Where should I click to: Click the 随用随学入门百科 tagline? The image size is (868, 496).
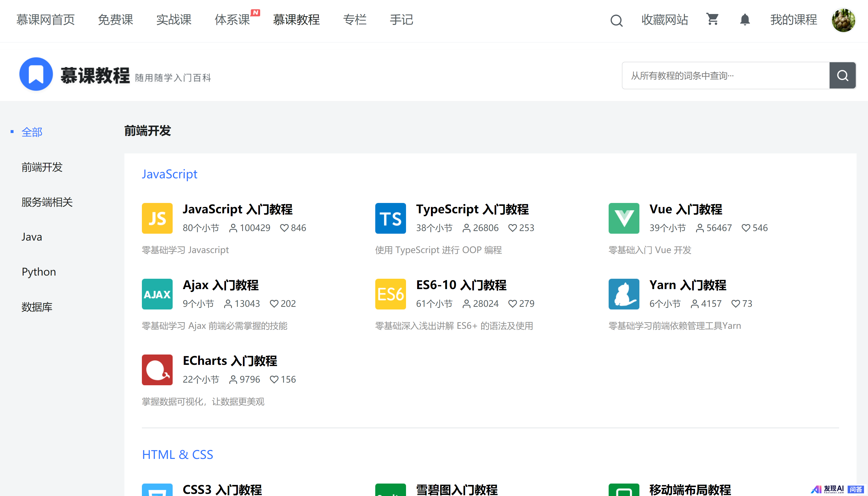[173, 78]
